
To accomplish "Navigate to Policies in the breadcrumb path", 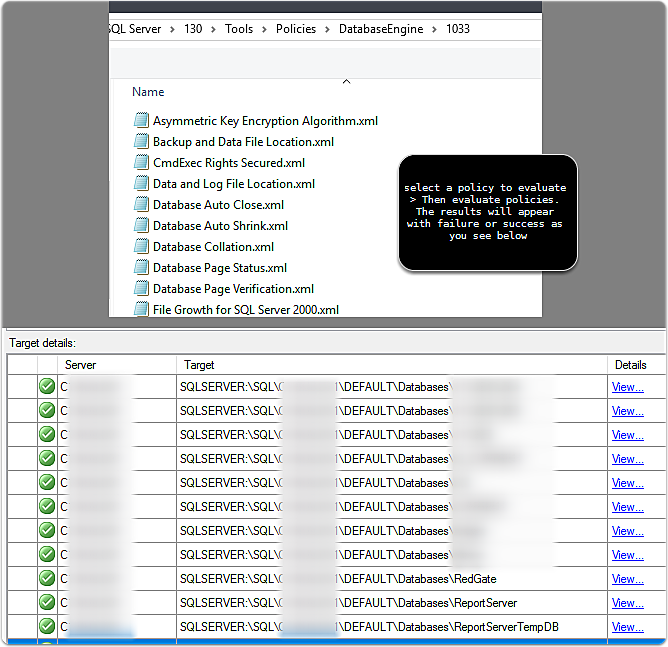I will [x=296, y=29].
